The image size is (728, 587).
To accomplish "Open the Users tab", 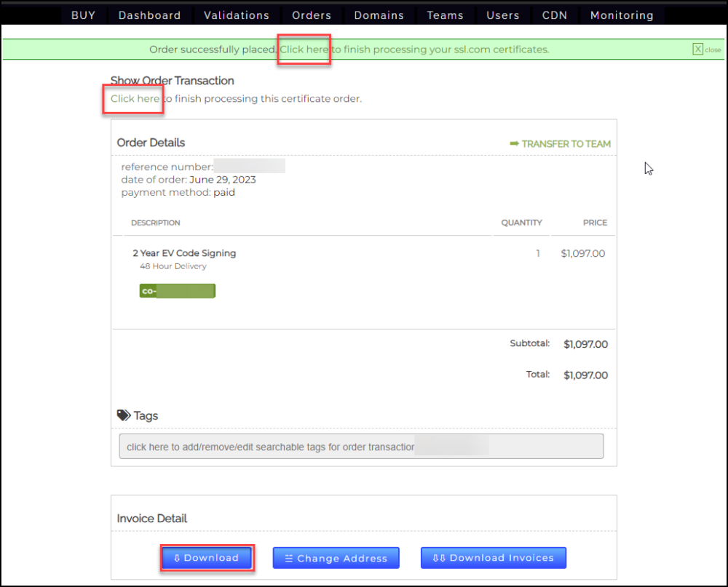I will coord(503,15).
